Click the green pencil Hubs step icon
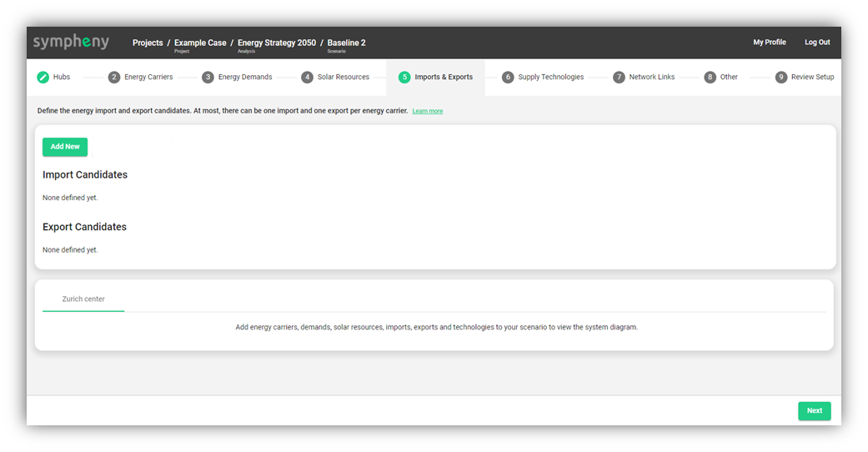 click(43, 78)
